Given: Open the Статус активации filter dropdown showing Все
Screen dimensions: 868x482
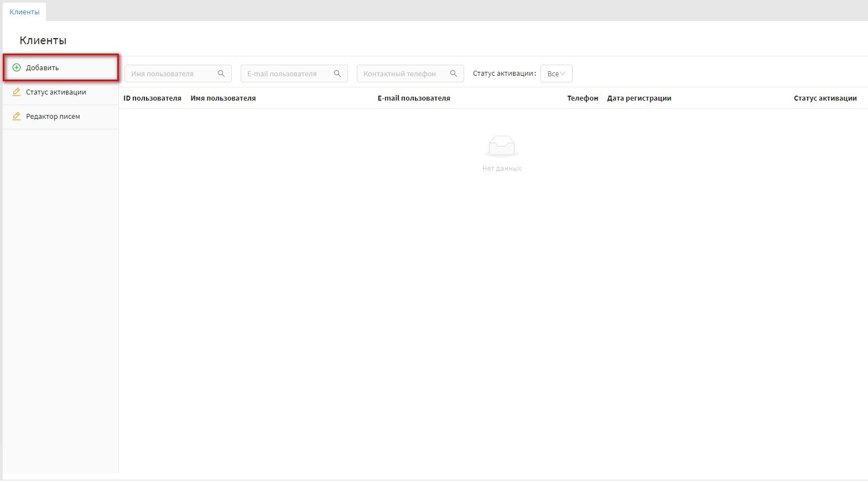Looking at the screenshot, I should [x=556, y=74].
